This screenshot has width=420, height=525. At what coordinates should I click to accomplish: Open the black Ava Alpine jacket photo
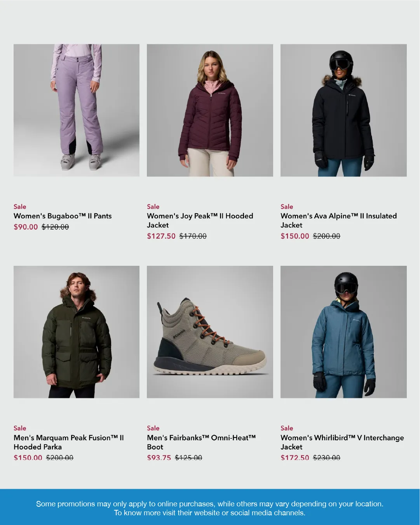click(x=343, y=110)
